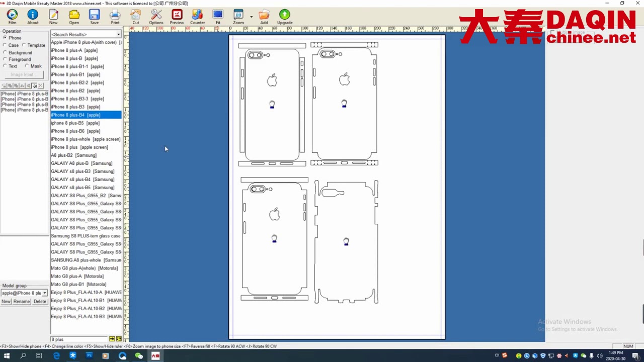Select 'Enjoy 8 Plus_FLA-AL10-A' entry
The height and width of the screenshot is (362, 644).
pos(86,292)
